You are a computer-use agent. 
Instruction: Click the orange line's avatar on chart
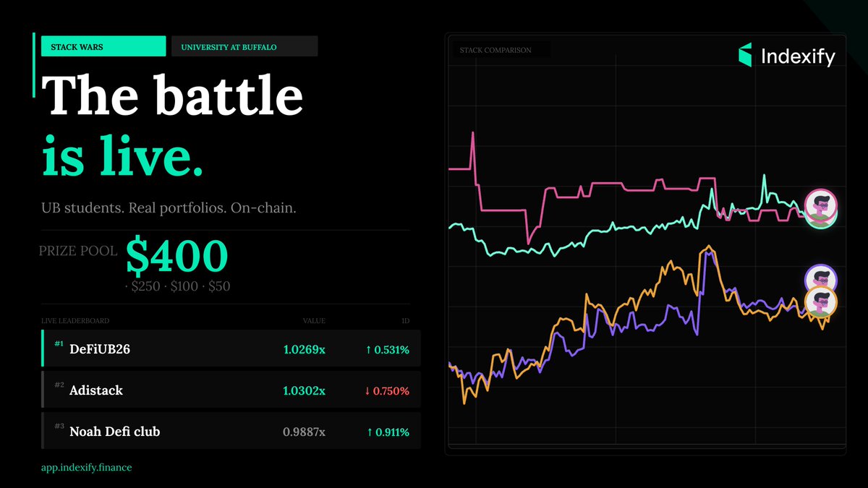pos(821,302)
